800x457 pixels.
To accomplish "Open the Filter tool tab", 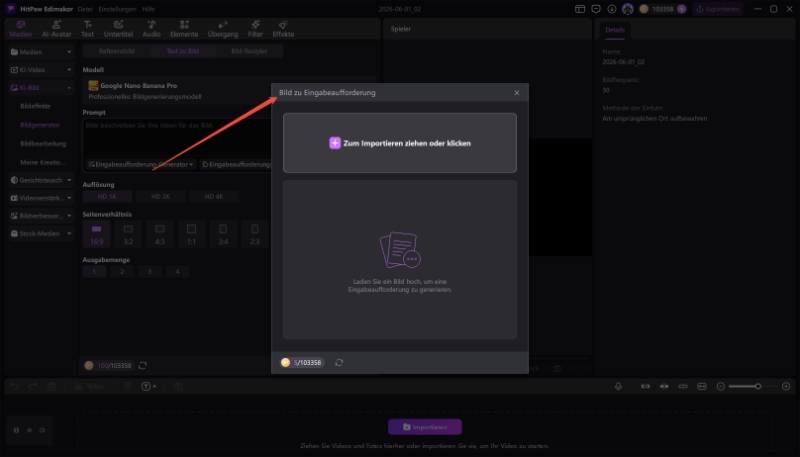I will click(x=255, y=29).
